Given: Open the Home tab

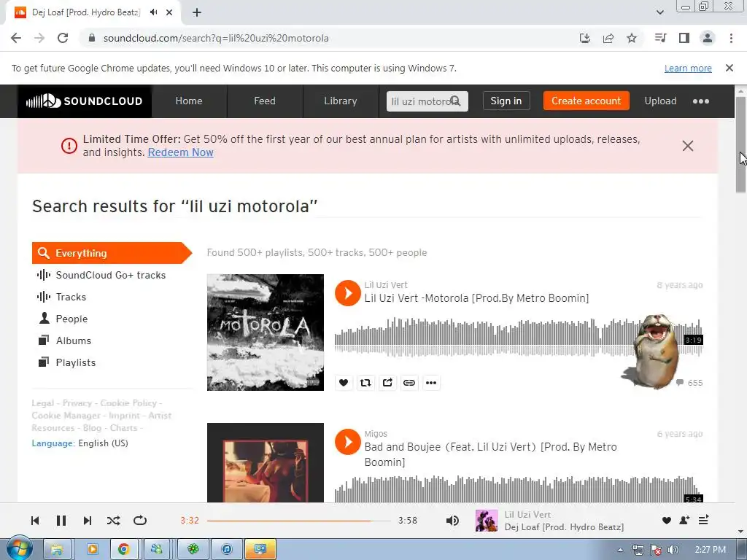Looking at the screenshot, I should tap(189, 101).
